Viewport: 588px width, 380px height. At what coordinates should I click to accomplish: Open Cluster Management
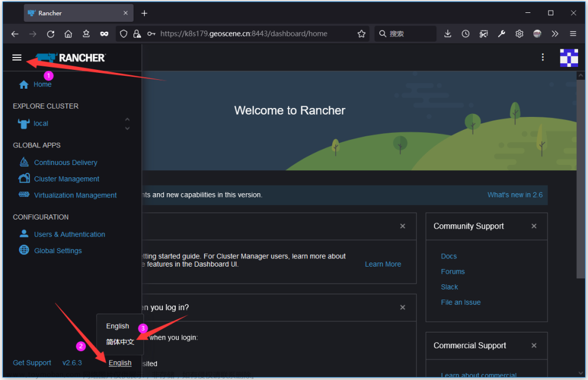point(67,179)
